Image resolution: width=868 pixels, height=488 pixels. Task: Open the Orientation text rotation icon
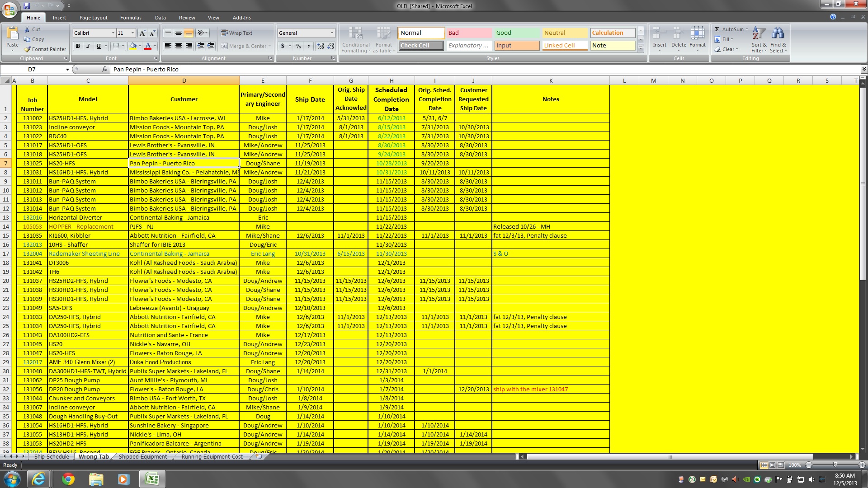click(202, 33)
